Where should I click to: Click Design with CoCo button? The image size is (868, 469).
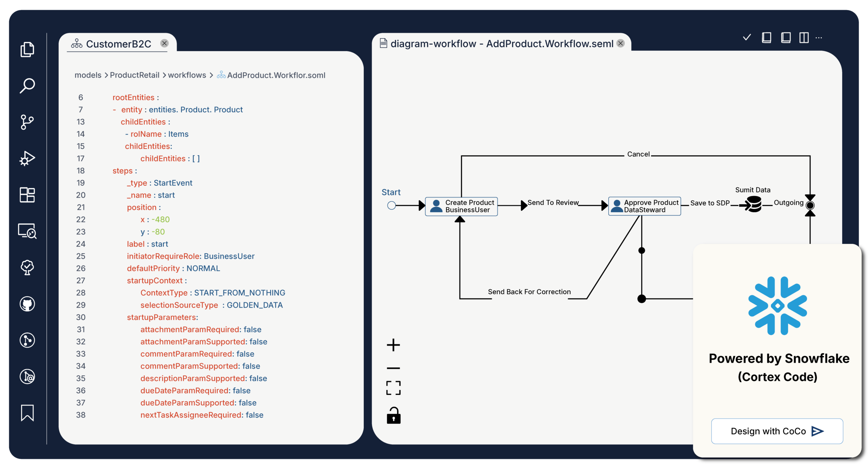777,431
